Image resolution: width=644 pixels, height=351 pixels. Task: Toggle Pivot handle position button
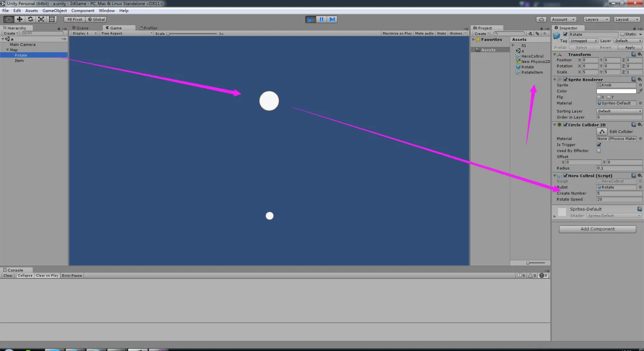click(74, 19)
